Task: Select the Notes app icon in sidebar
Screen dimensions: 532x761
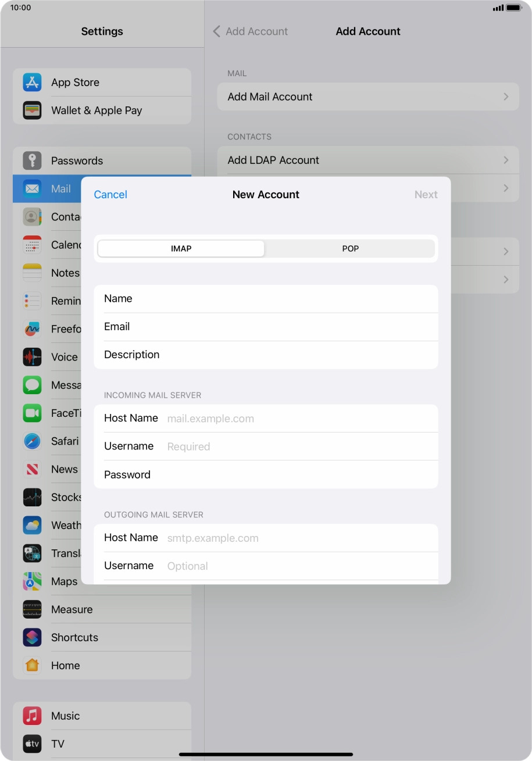Action: tap(32, 273)
